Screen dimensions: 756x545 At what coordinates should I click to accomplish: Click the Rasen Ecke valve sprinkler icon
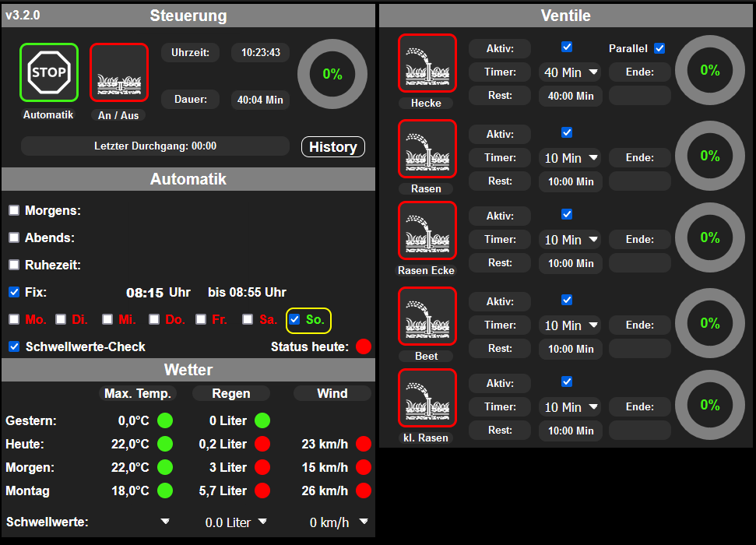click(427, 230)
